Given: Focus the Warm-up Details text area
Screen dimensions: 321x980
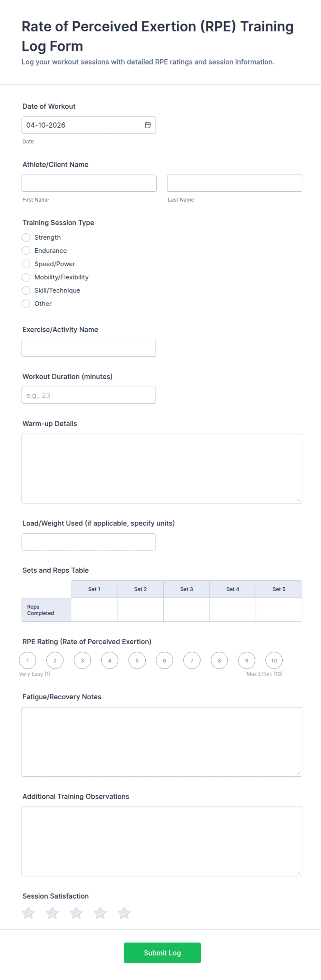Looking at the screenshot, I should [162, 469].
